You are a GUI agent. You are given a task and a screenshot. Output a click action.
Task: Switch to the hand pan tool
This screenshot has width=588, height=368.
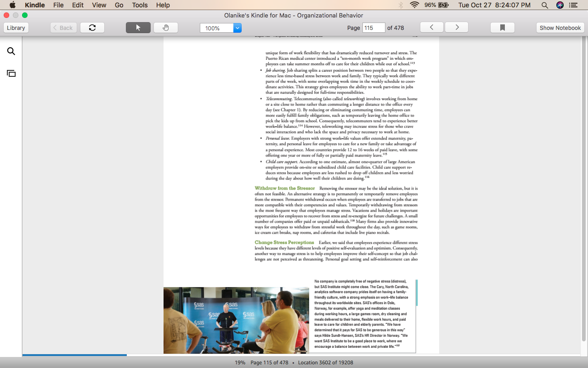point(166,28)
